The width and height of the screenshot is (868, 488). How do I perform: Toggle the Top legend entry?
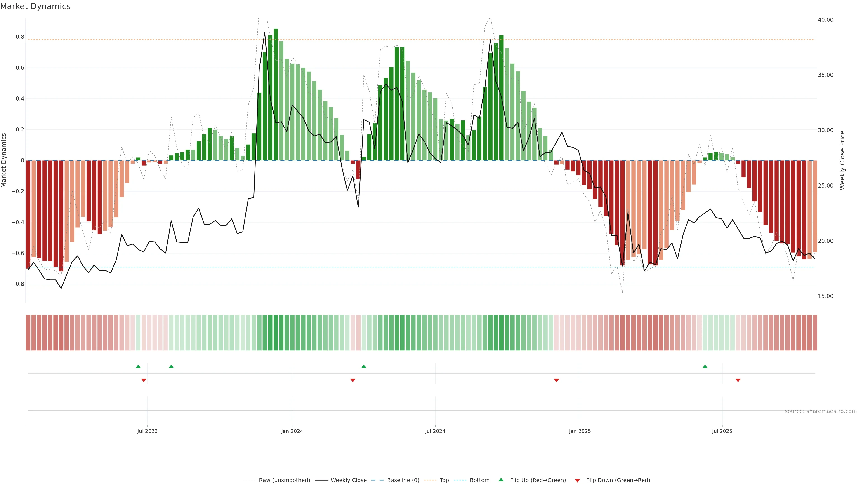[444, 480]
